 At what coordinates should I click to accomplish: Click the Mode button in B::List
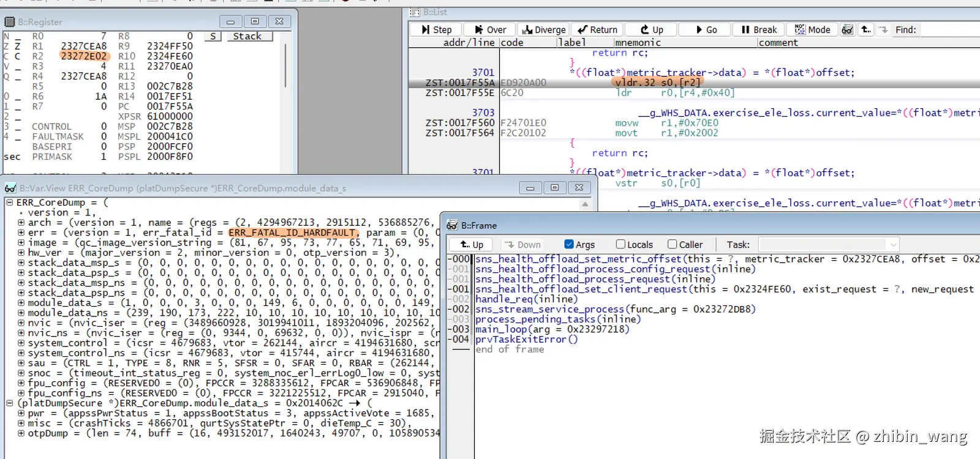point(812,29)
